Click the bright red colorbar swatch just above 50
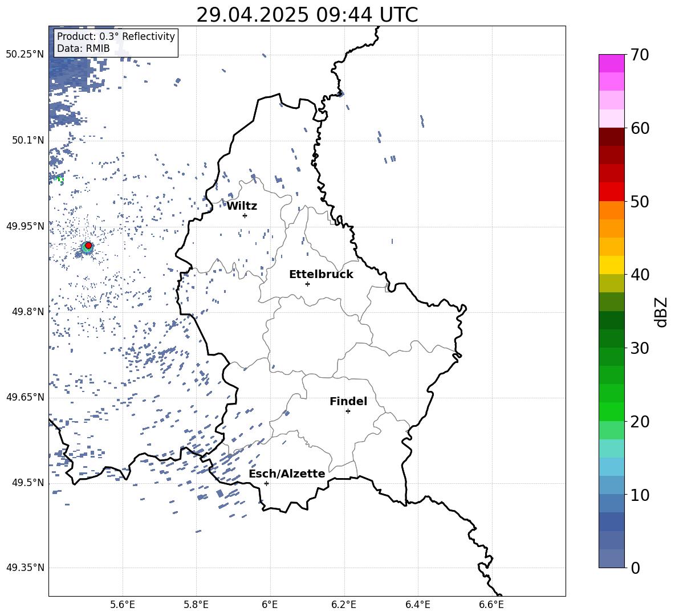This screenshot has height=616, width=675. click(611, 192)
